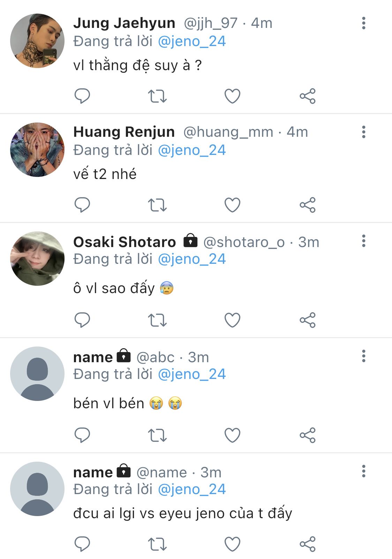Open more options for Osaki Shotaro's tweet
The height and width of the screenshot is (559, 392).
(x=363, y=241)
